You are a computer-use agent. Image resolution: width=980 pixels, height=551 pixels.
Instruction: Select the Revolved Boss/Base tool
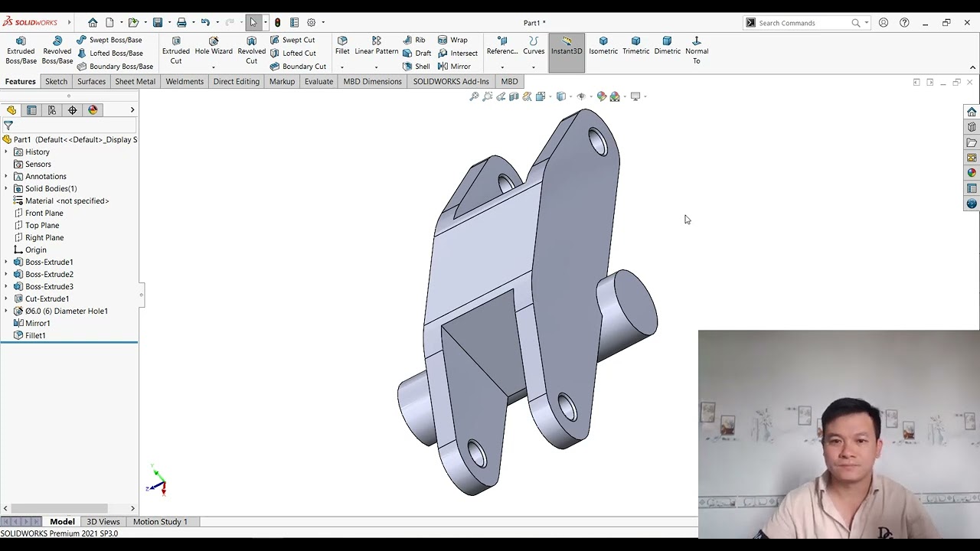57,51
